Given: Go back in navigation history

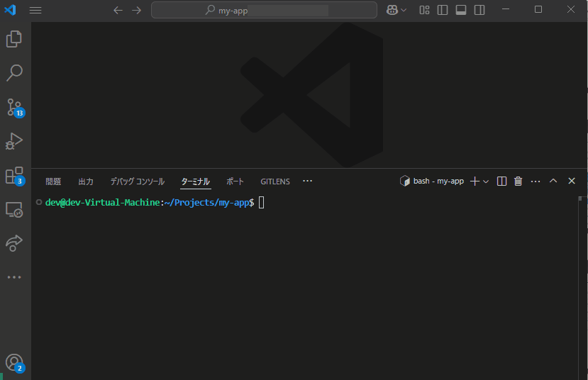Looking at the screenshot, I should pos(118,10).
